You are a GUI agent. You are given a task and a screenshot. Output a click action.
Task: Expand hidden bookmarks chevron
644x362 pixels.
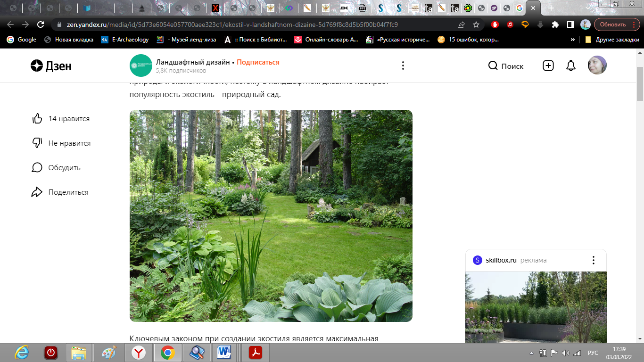573,40
